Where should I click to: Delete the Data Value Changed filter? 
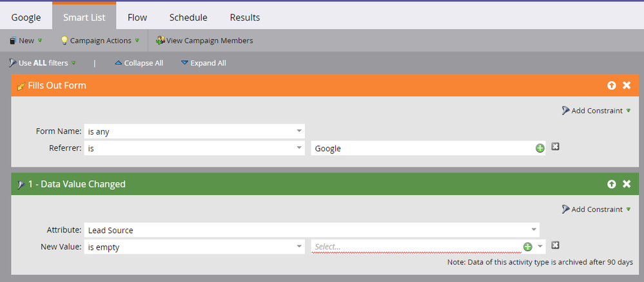coord(627,184)
